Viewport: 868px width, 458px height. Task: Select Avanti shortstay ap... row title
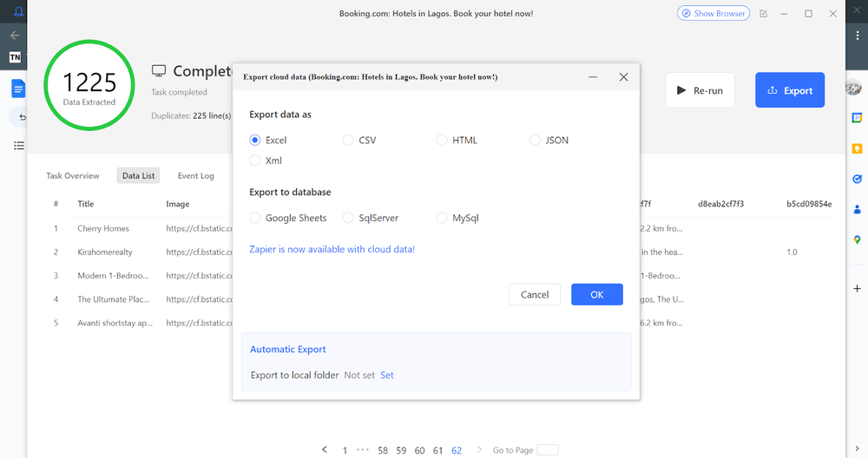[x=115, y=323]
